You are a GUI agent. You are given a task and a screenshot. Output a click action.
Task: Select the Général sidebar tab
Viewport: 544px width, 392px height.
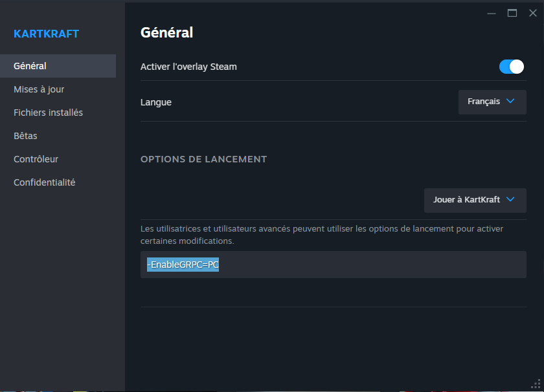click(58, 66)
